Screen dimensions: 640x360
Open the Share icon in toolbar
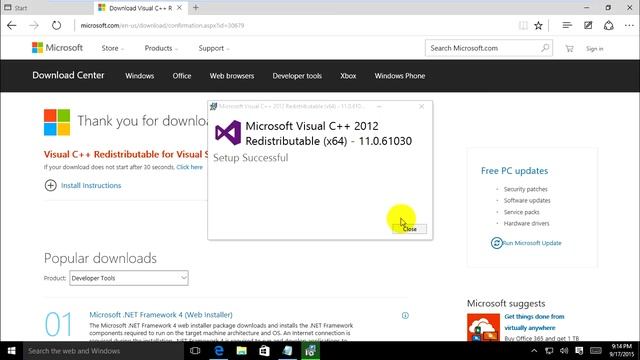pyautogui.click(x=609, y=25)
